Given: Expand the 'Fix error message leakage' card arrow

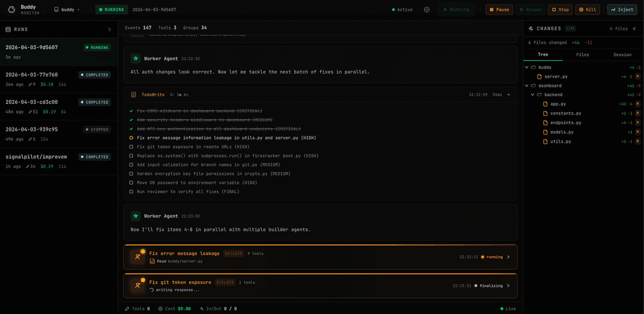Looking at the screenshot, I should 508,257.
